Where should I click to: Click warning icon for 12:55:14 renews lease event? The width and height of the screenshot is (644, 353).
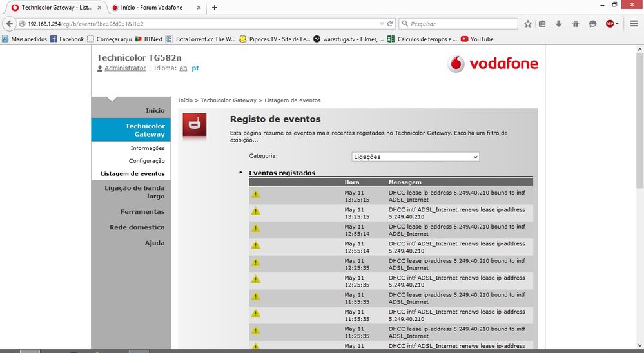coord(255,245)
